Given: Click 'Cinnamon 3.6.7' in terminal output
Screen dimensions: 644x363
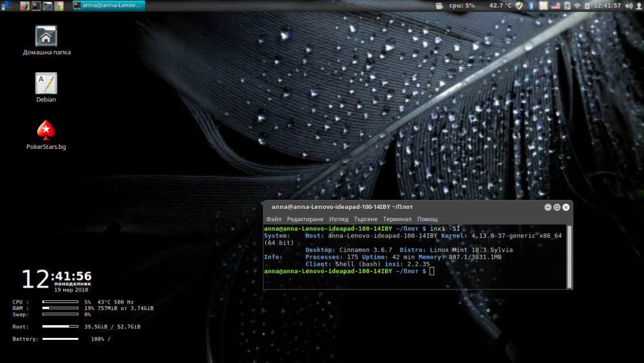Looking at the screenshot, I should [366, 250].
